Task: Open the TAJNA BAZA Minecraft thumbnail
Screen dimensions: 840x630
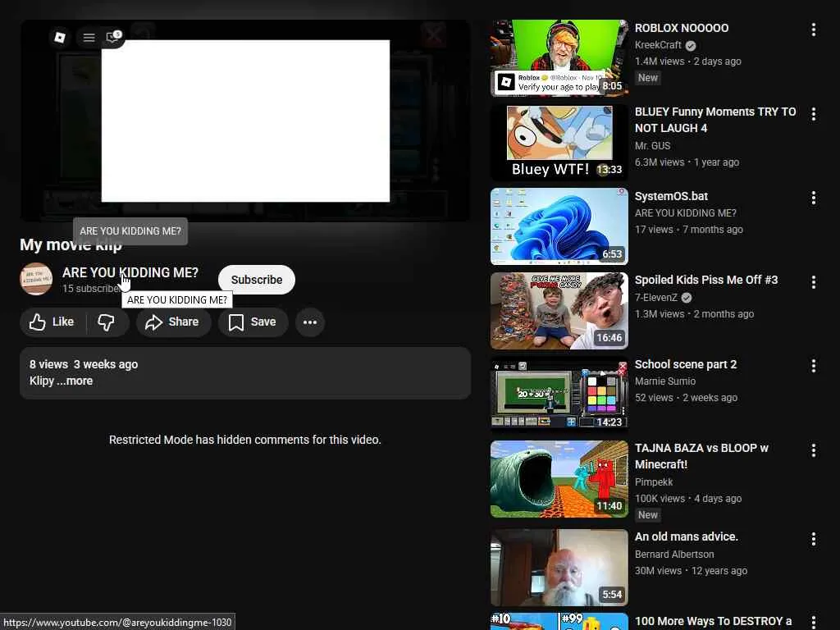Action: click(559, 479)
